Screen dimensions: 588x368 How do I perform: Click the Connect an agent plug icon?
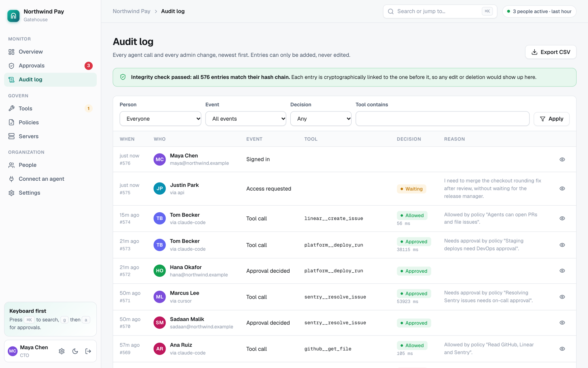click(x=11, y=179)
